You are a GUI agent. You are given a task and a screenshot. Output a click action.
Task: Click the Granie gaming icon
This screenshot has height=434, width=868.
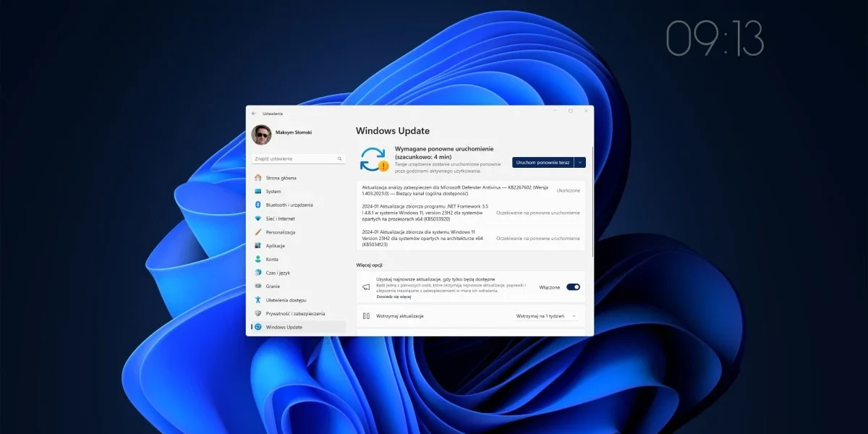258,286
